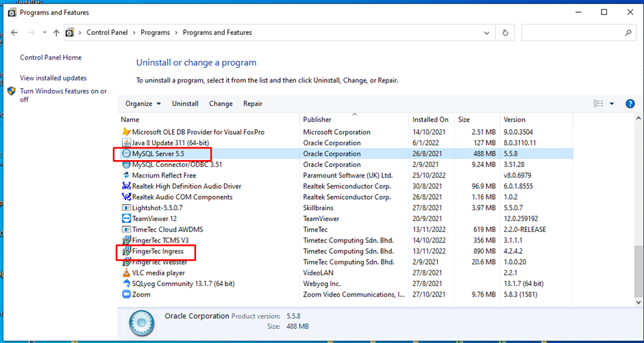Click 'VideoLAN' publisher cell
This screenshot has width=644, height=343.
tap(318, 273)
